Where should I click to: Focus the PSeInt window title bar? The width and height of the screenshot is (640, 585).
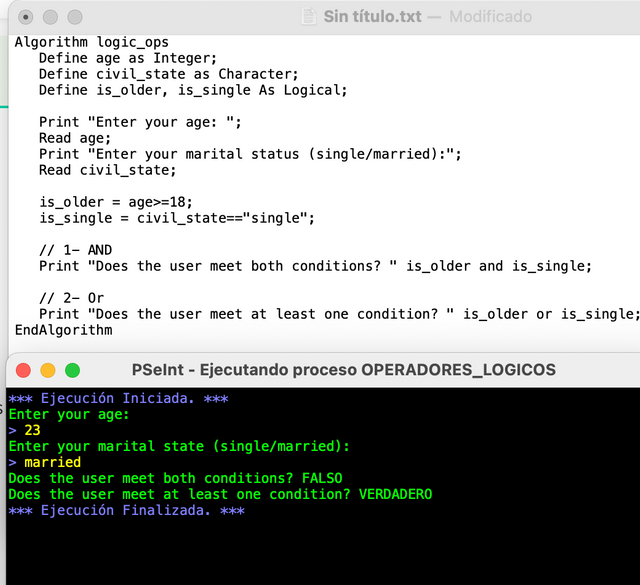[x=343, y=370]
